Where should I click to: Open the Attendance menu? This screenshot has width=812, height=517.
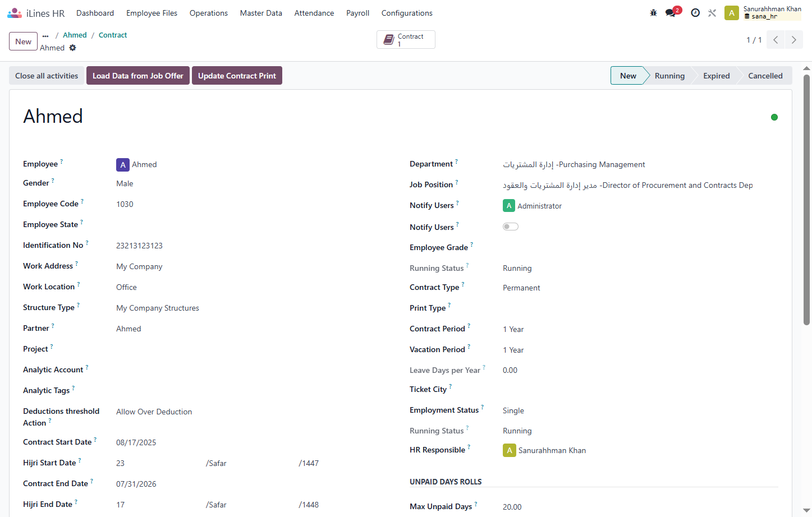[x=314, y=13]
